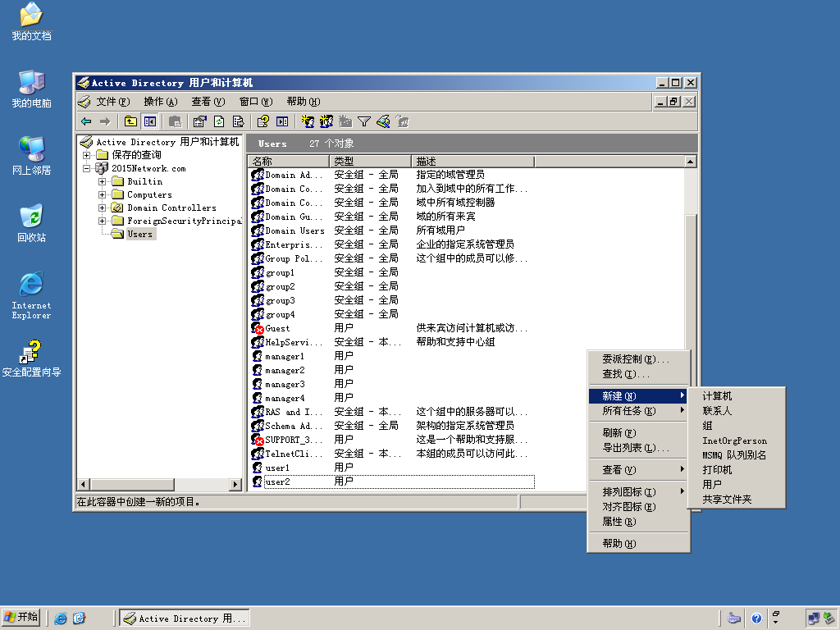Click the tree pane's right scroll arrow
Image resolution: width=840 pixels, height=630 pixels.
(x=235, y=484)
